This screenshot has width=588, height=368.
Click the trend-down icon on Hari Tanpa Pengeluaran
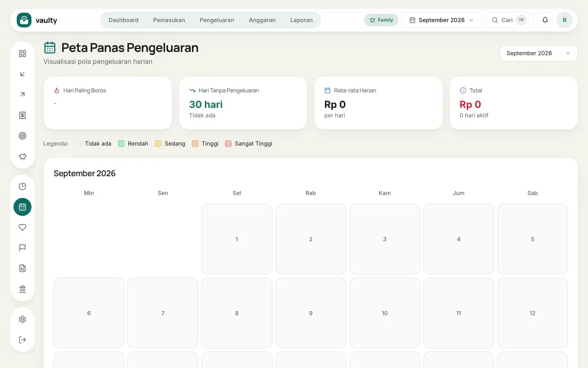(192, 90)
